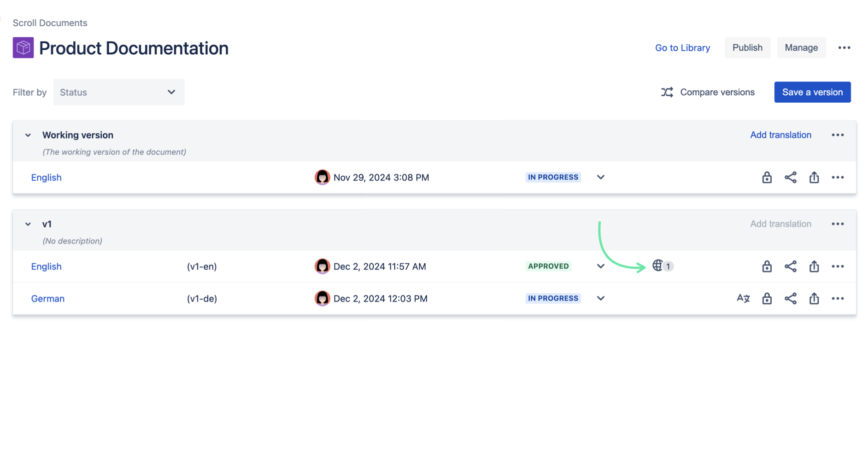Open more actions menu in page header
This screenshot has width=868, height=458.
pyautogui.click(x=844, y=48)
